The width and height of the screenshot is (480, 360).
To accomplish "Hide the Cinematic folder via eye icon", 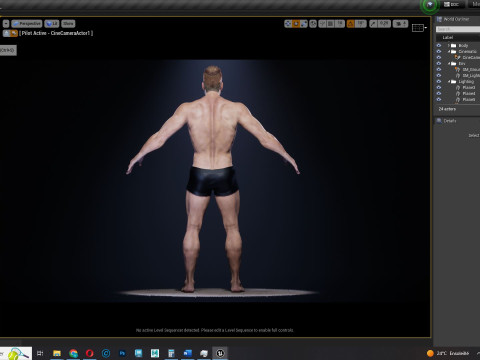I will tap(439, 52).
